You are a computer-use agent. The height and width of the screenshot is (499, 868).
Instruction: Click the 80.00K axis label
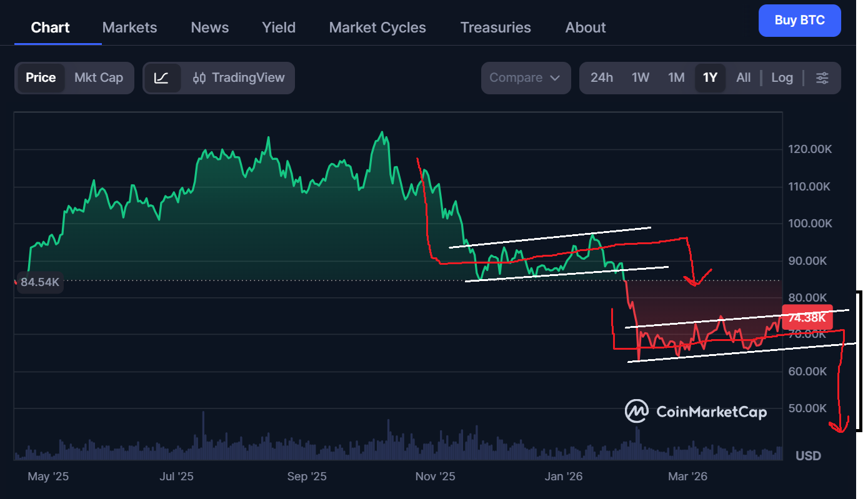807,297
